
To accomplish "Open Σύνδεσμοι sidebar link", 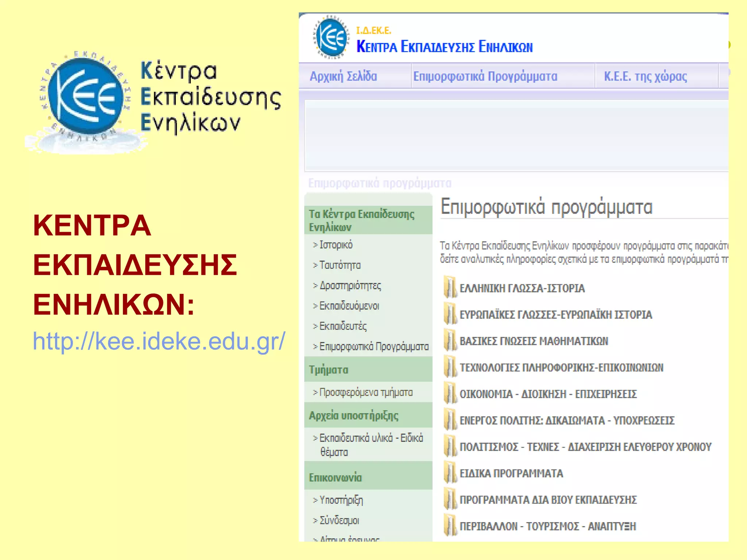I will [339, 520].
